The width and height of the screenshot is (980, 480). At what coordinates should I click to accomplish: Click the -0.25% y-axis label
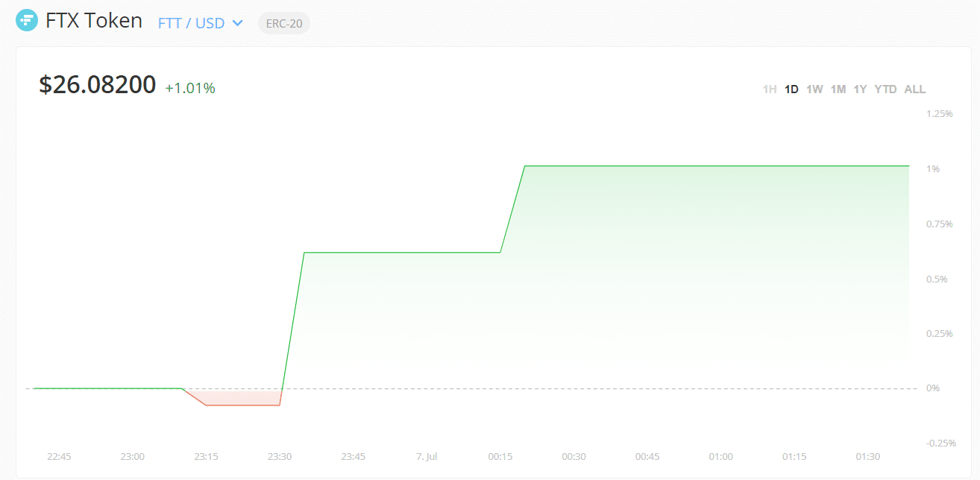point(941,443)
